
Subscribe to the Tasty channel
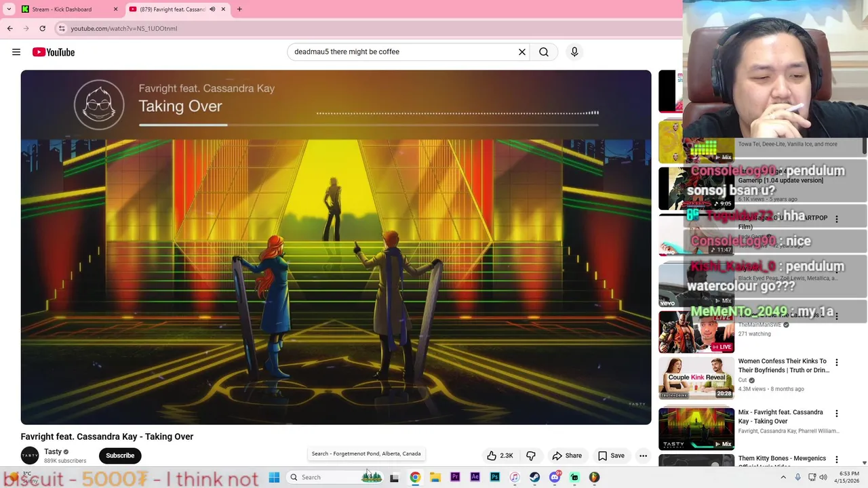click(120, 455)
